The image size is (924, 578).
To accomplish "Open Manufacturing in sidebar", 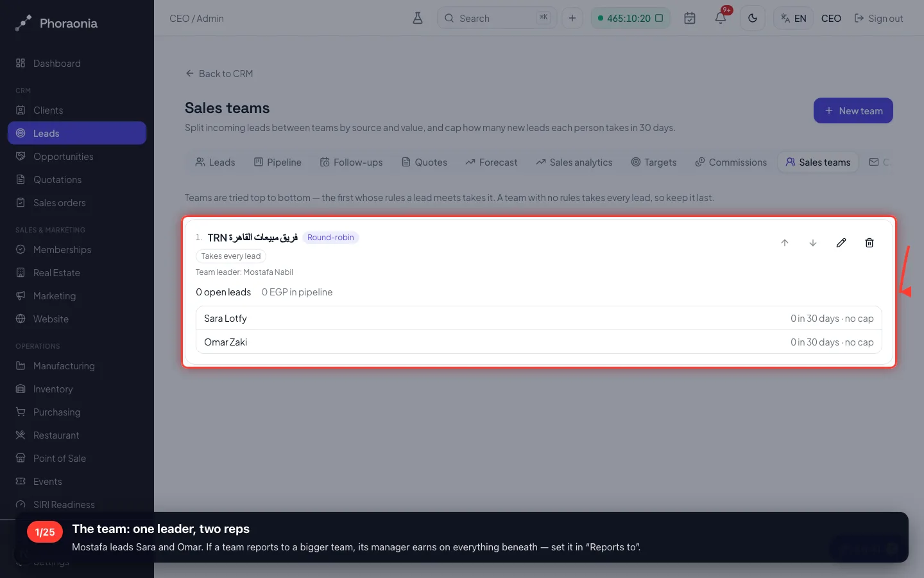I will pos(77,366).
